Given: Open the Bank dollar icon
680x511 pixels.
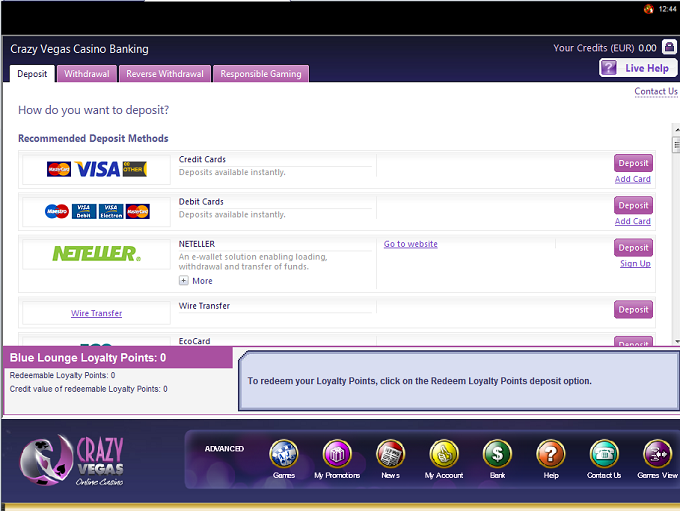Looking at the screenshot, I should (497, 454).
